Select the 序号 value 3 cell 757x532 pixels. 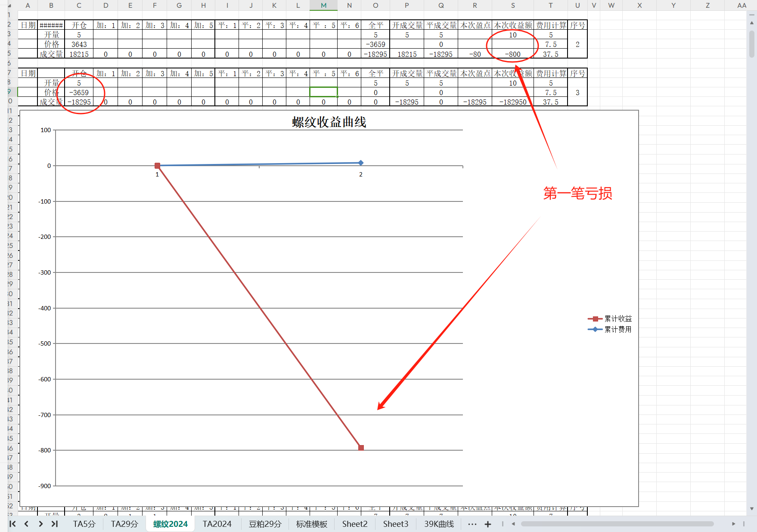pos(577,93)
